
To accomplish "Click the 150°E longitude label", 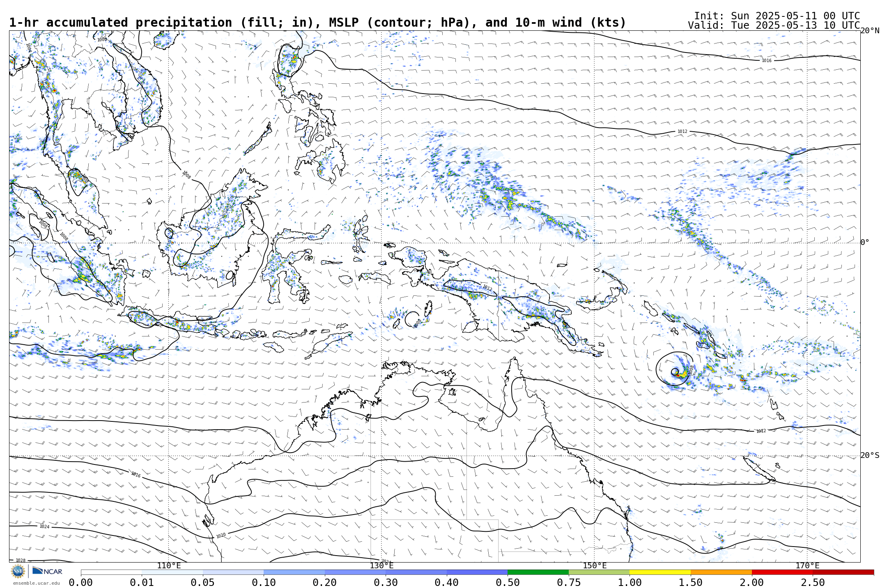I will click(x=595, y=566).
